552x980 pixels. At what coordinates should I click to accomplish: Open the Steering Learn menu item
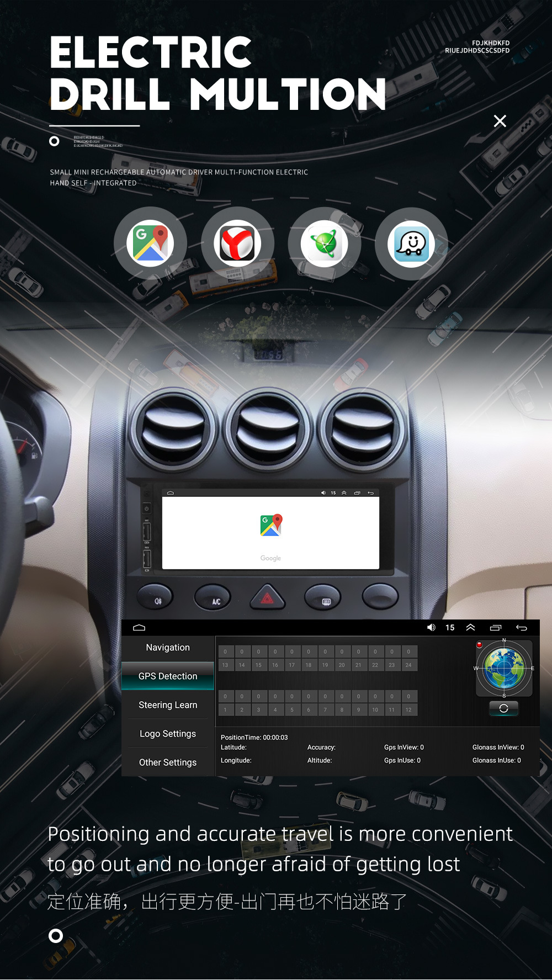pos(168,705)
